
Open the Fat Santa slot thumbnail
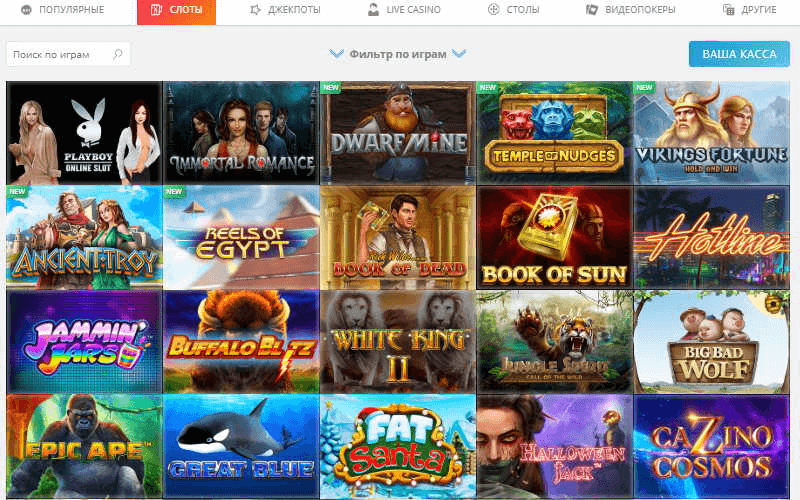point(398,446)
